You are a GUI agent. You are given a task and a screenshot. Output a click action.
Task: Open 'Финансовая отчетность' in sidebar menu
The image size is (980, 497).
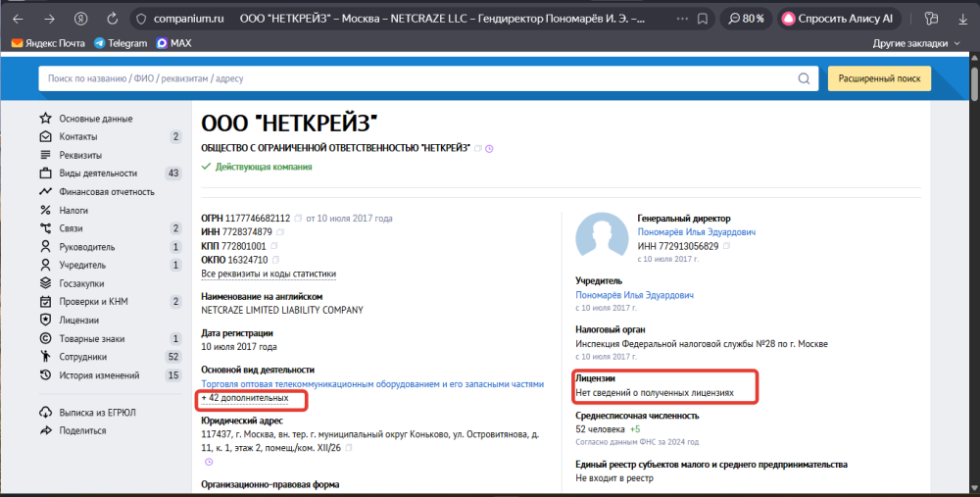(106, 192)
